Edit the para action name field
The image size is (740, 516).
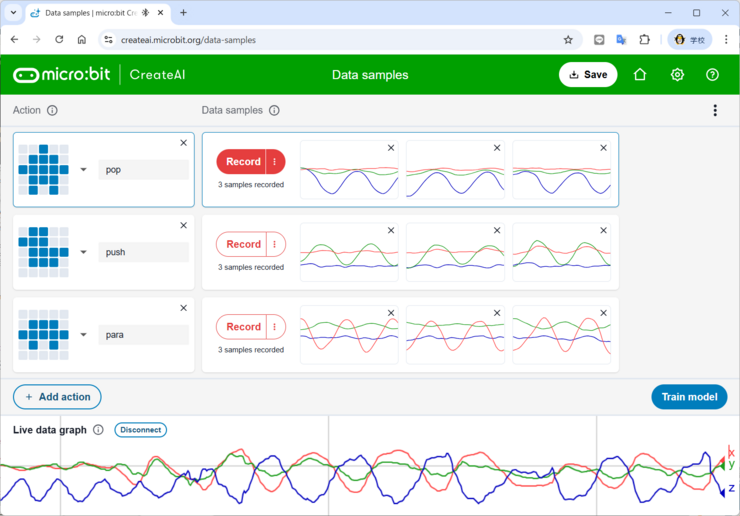point(144,335)
